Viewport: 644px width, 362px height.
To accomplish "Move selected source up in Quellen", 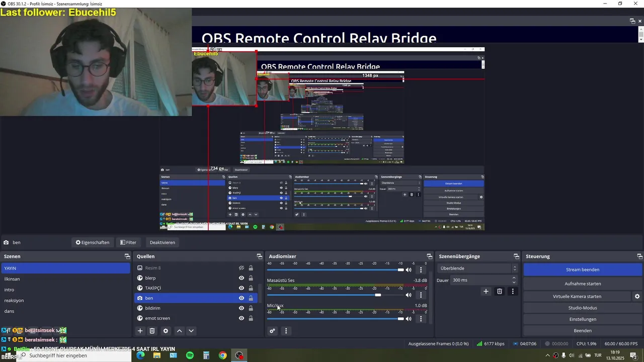I will (179, 331).
